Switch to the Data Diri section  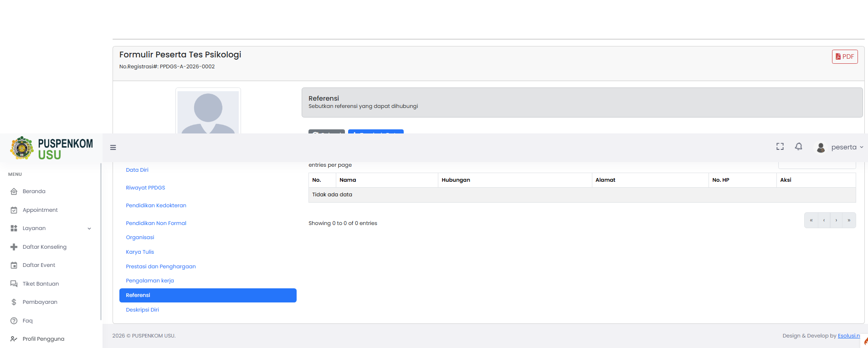[137, 170]
